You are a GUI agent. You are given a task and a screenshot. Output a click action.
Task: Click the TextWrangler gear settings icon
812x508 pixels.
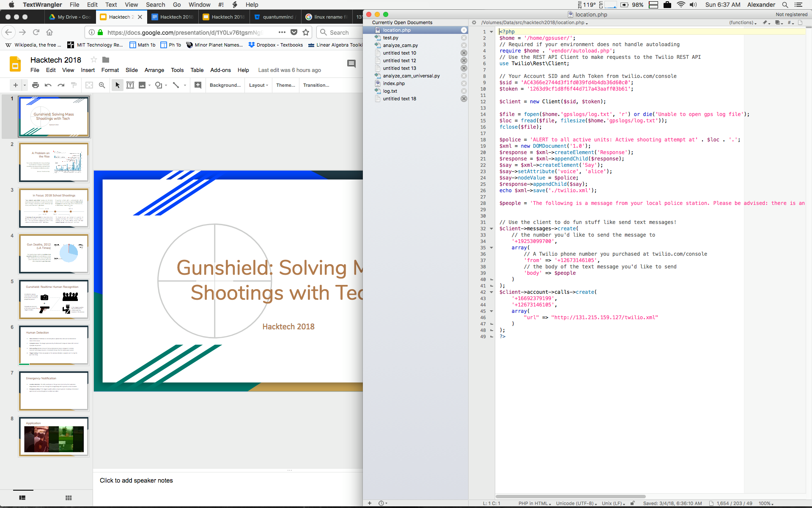474,22
